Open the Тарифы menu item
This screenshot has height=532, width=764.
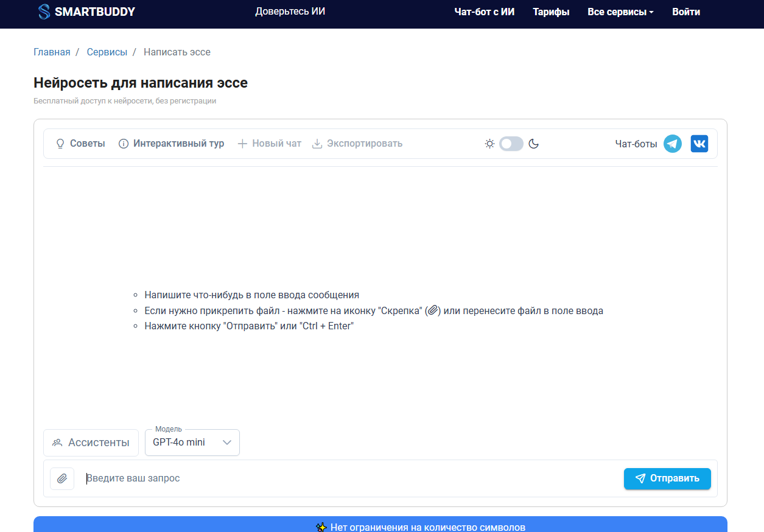tap(551, 12)
